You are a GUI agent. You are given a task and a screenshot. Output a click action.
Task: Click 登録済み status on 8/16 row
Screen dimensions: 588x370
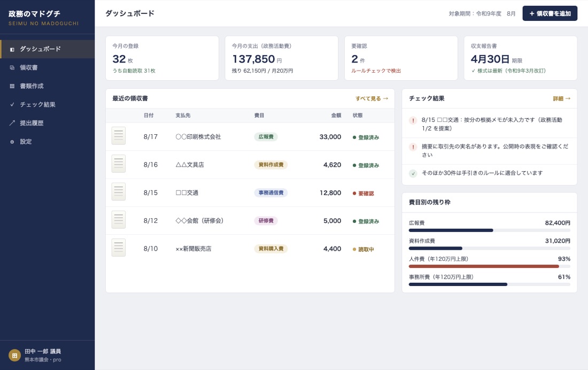[366, 165]
